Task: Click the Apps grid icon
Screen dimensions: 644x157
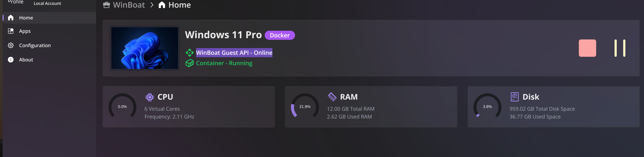Action: pos(11,31)
